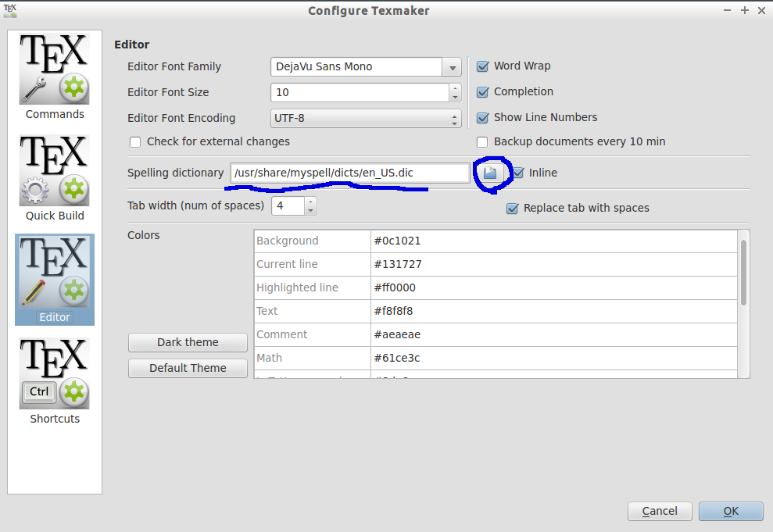Screen dimensions: 773x532
Task: Increase tab width with up arrow
Action: [x=310, y=202]
